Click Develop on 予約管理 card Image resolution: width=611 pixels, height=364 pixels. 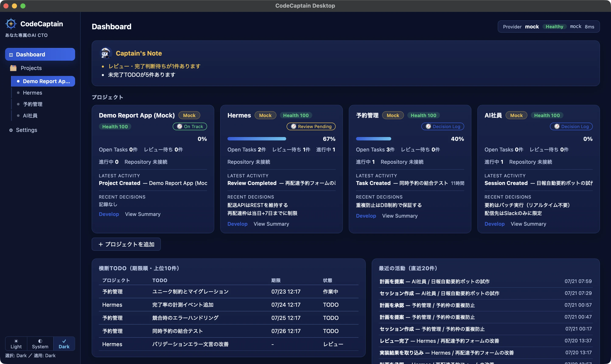(366, 216)
